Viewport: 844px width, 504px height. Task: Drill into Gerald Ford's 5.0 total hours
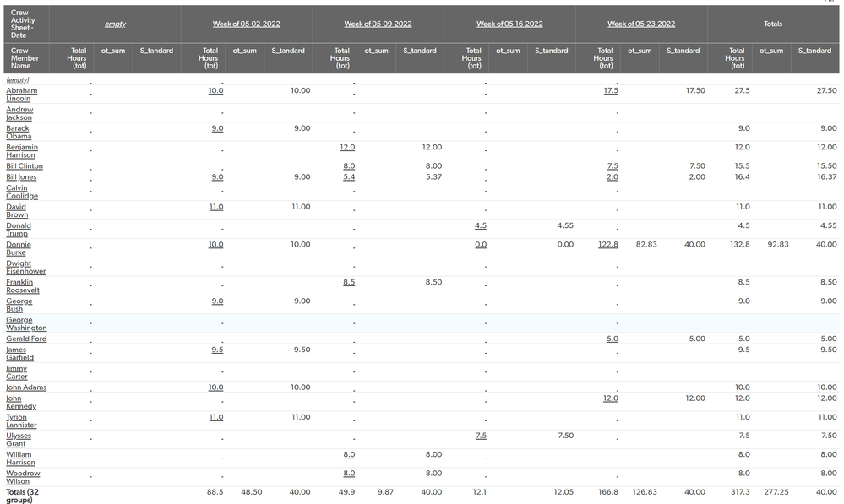(613, 339)
